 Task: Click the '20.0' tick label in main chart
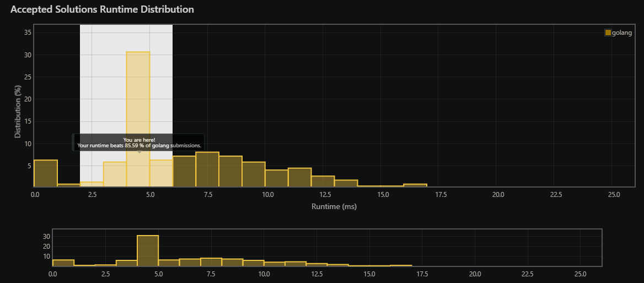click(498, 194)
